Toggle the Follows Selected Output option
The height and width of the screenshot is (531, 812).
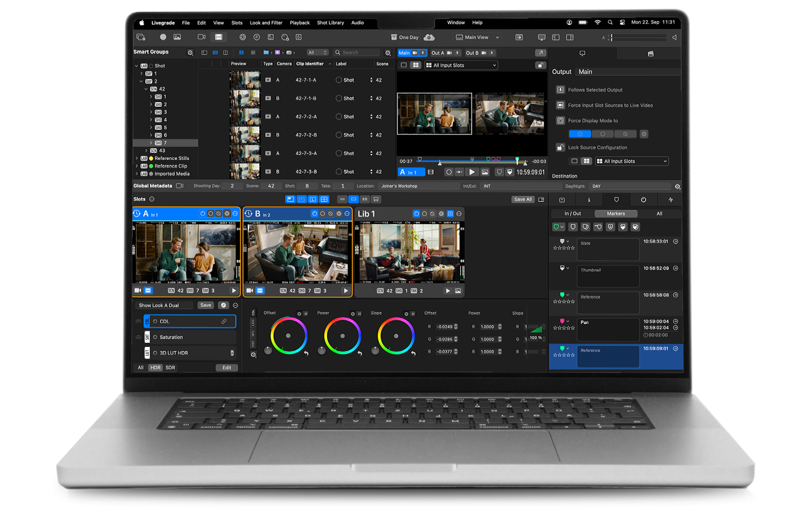(561, 90)
